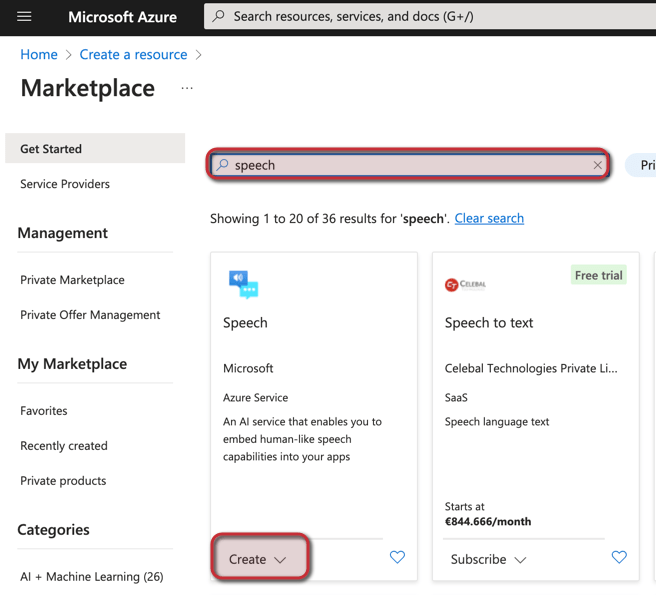Clear the marketplace search with X icon
The image size is (656, 595).
(x=597, y=165)
